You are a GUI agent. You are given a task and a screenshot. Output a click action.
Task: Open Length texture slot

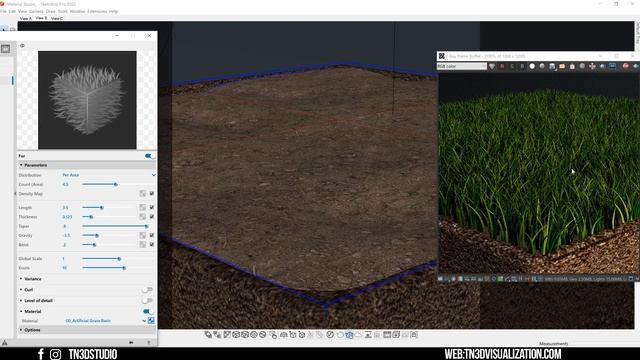142,207
